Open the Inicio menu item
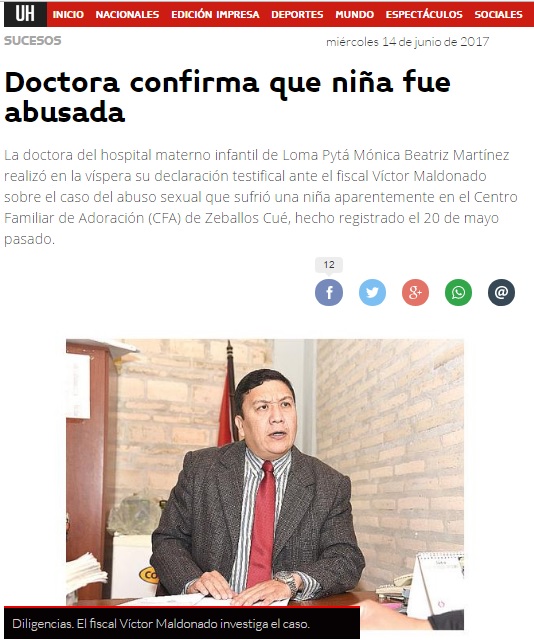This screenshot has width=534, height=640. [x=68, y=14]
